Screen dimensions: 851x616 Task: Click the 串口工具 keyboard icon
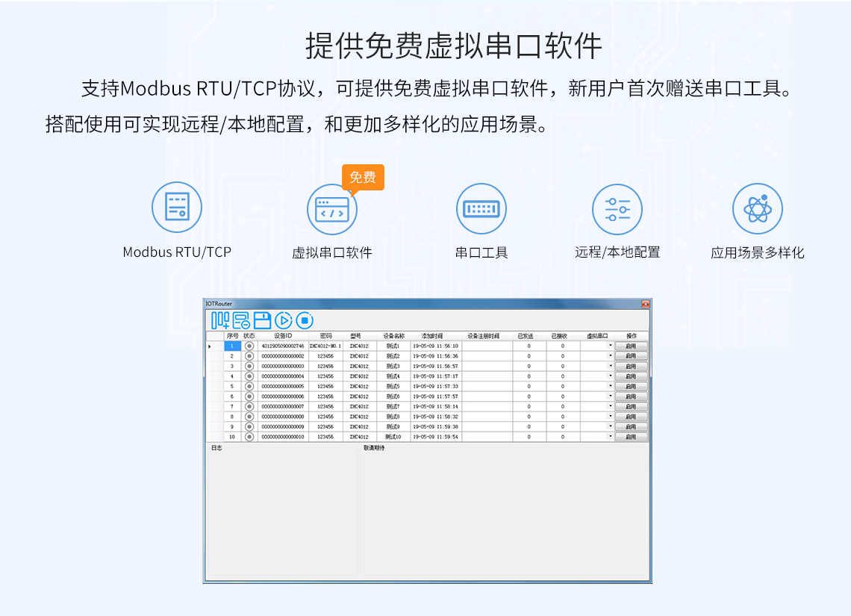point(481,209)
